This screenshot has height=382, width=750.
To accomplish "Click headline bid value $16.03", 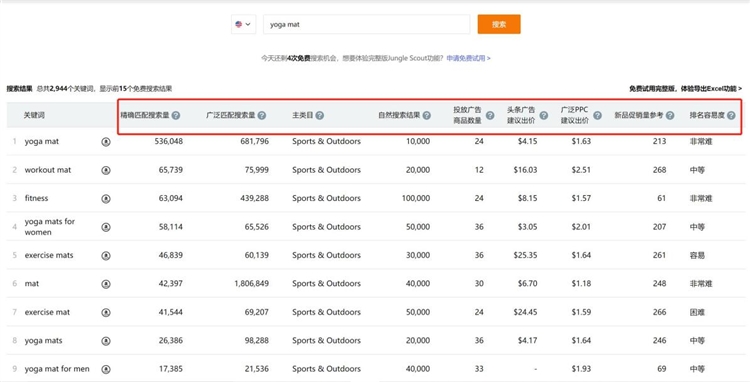I will point(525,170).
